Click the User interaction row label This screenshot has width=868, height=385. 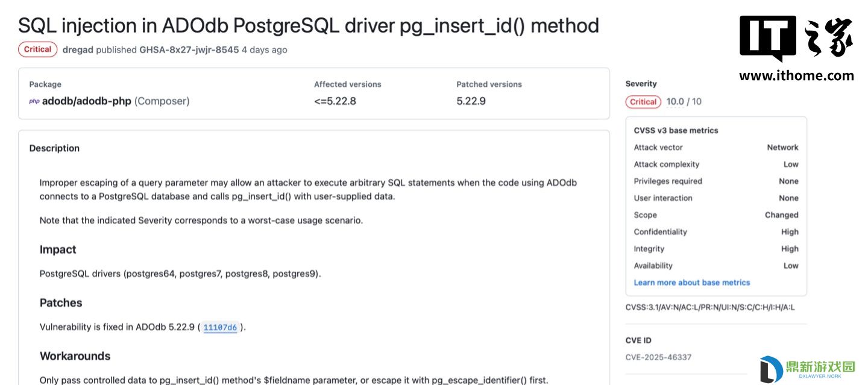663,198
